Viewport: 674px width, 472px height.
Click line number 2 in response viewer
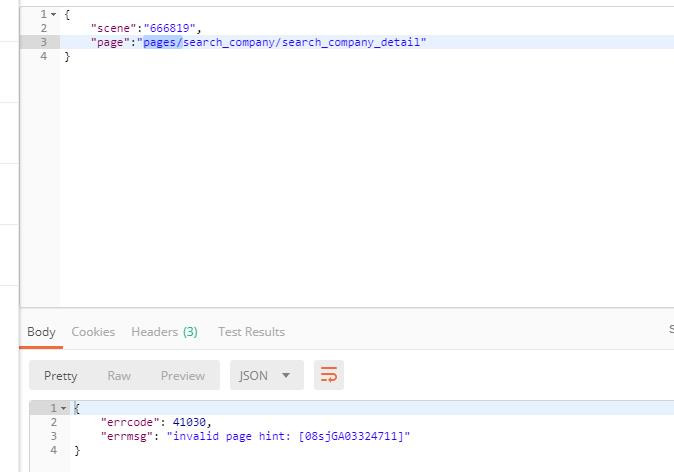(54, 422)
